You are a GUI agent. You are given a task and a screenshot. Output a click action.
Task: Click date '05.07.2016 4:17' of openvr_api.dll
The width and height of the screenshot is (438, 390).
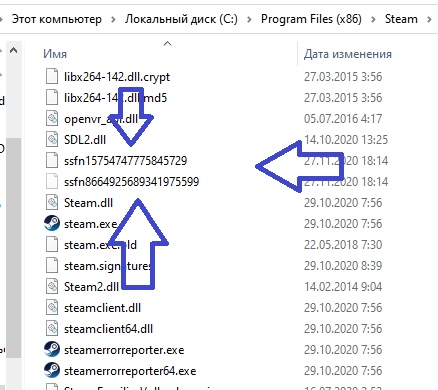pos(343,119)
